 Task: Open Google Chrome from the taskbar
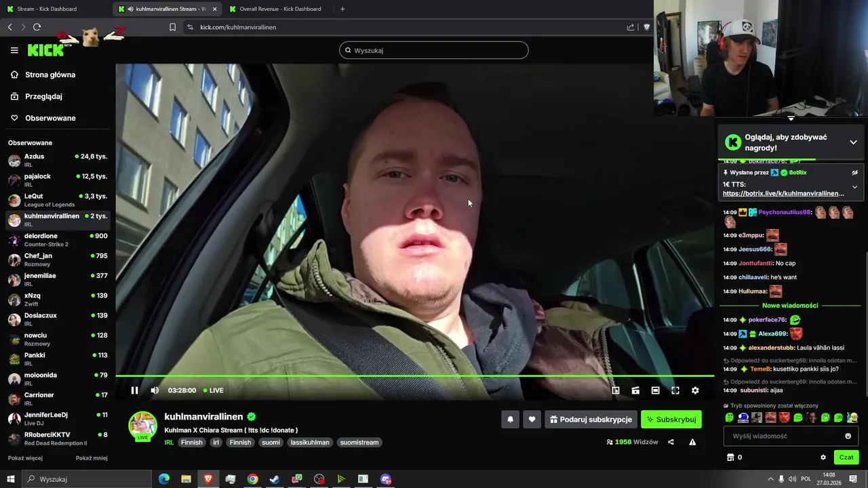pyautogui.click(x=252, y=479)
